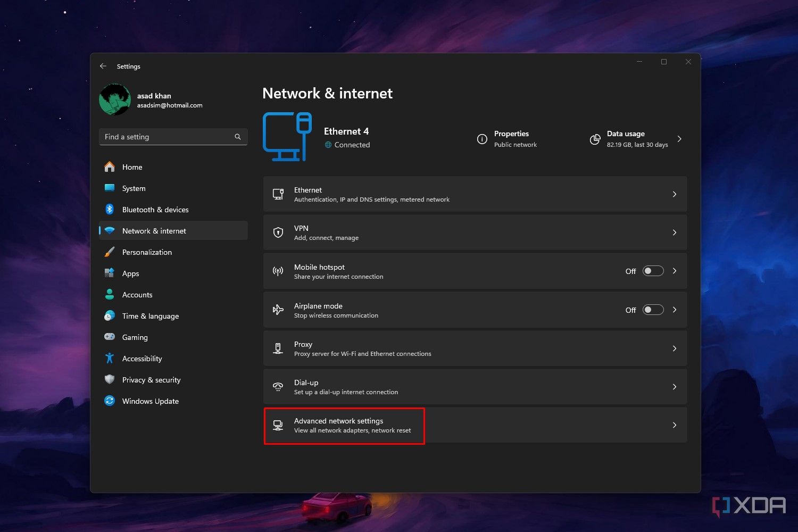Toggle the Mobile hotspot switch on
This screenshot has height=532, width=798.
click(653, 271)
